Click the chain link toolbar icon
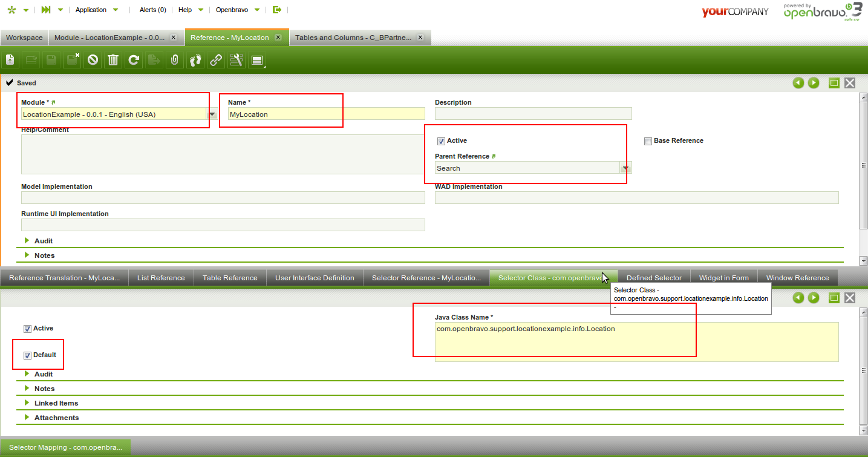 (215, 60)
